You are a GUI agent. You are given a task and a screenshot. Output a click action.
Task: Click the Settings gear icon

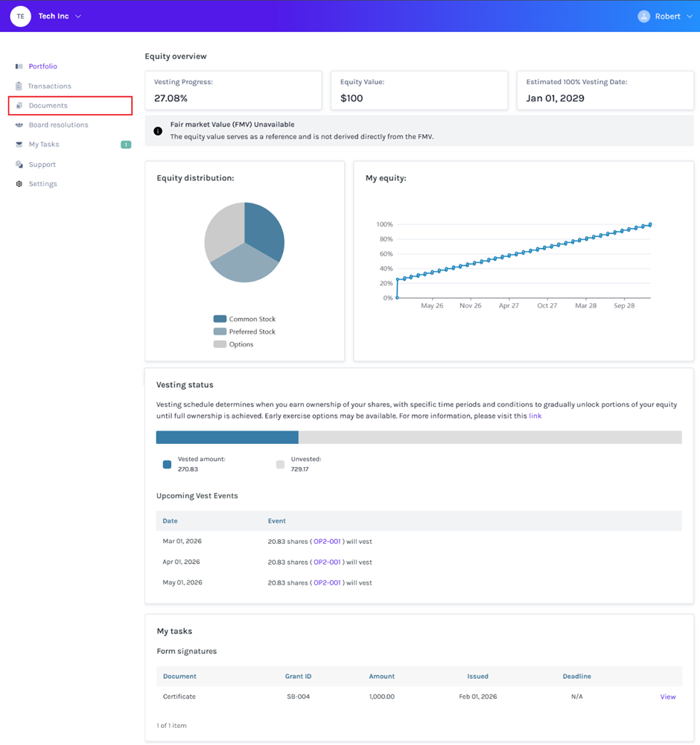19,184
